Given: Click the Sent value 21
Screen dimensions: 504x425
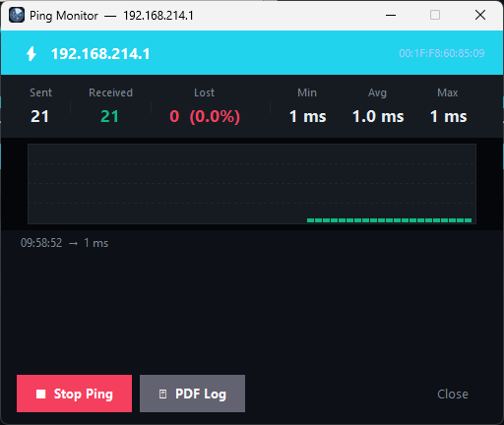Looking at the screenshot, I should pos(39,116).
